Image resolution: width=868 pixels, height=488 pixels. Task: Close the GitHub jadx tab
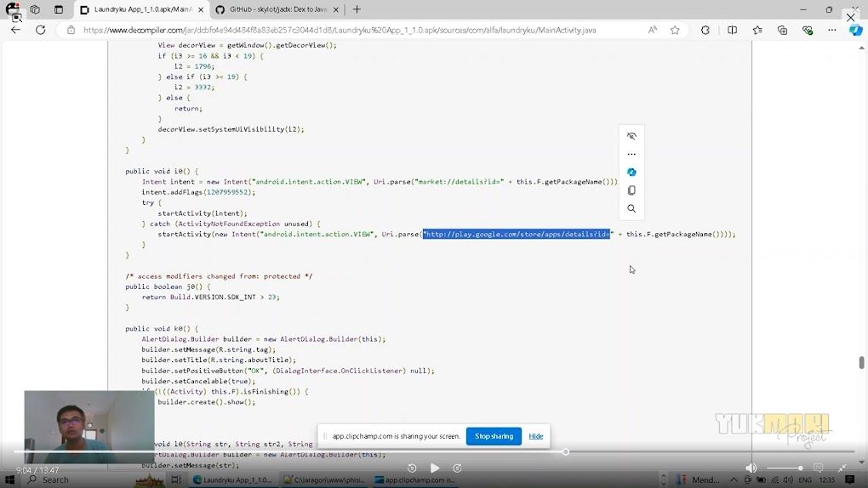click(x=336, y=9)
